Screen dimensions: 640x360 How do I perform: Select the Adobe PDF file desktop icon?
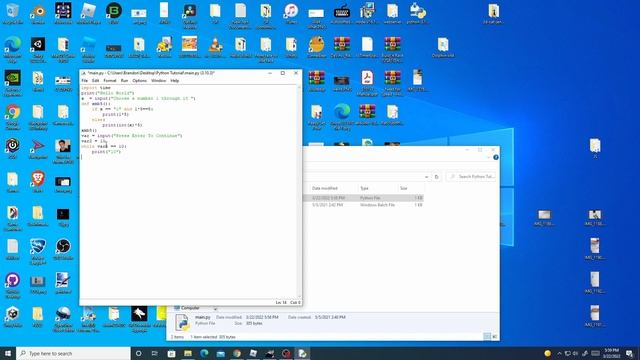coord(367,82)
